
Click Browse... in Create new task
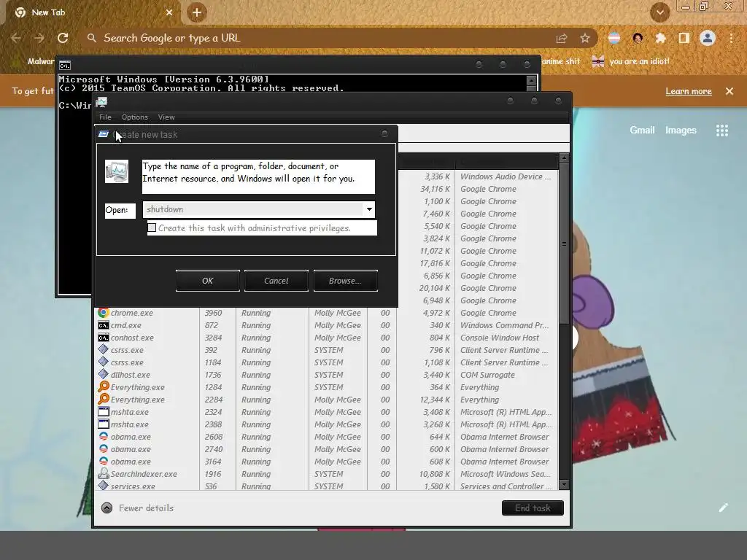pyautogui.click(x=345, y=281)
